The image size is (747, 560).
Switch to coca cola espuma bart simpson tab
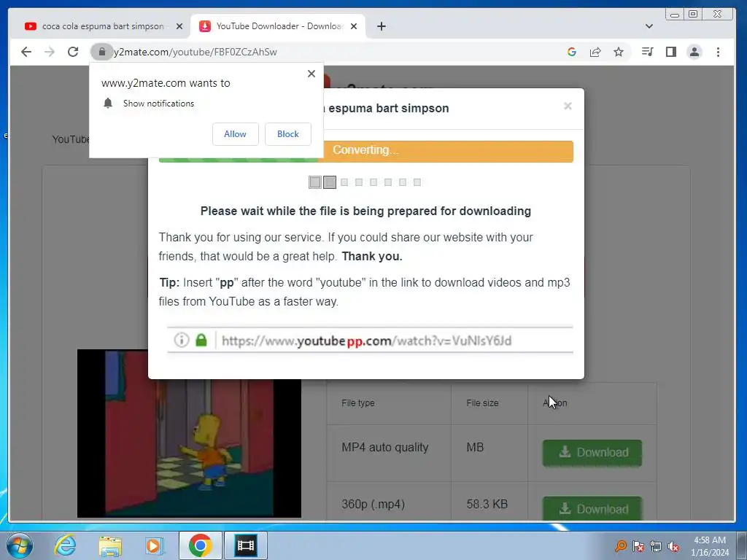click(x=102, y=26)
